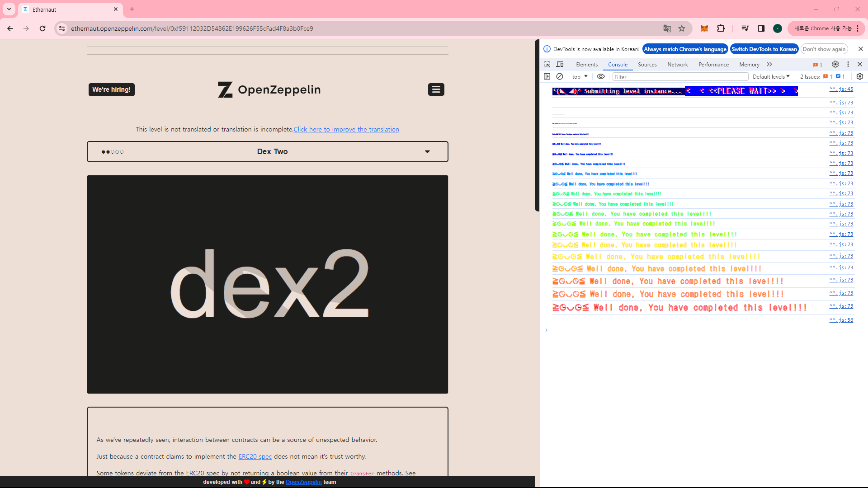Image resolution: width=868 pixels, height=488 pixels.
Task: Bookmark this page with the star
Action: pyautogui.click(x=682, y=28)
